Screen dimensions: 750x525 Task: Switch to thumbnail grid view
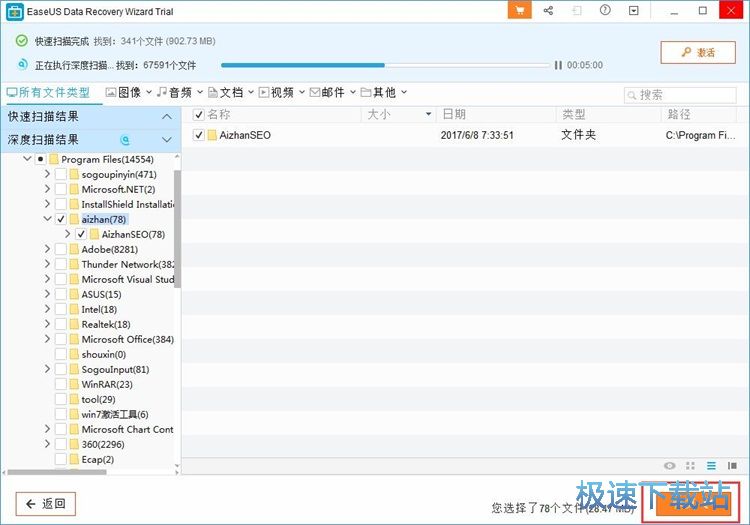[690, 466]
